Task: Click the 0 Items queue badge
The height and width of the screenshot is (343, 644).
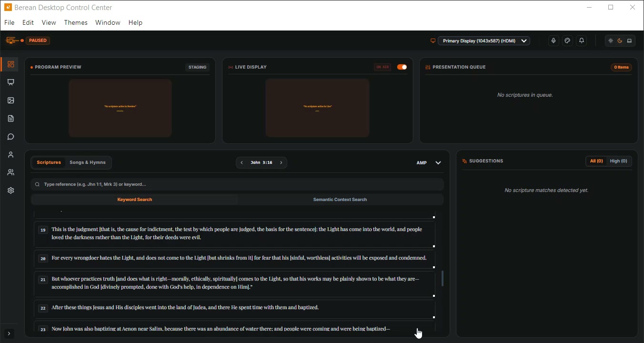Action: pyautogui.click(x=621, y=67)
